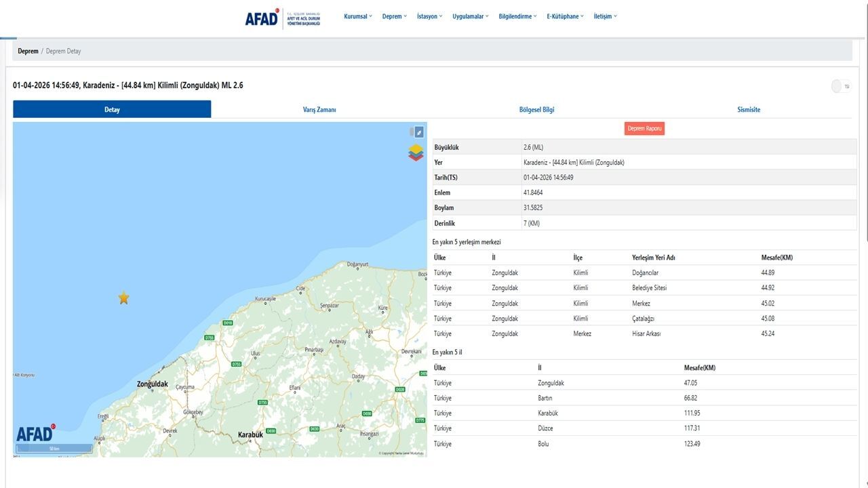Select the Doğancılar row in nearest settlements table
This screenshot has width=868, height=488.
pyautogui.click(x=644, y=272)
